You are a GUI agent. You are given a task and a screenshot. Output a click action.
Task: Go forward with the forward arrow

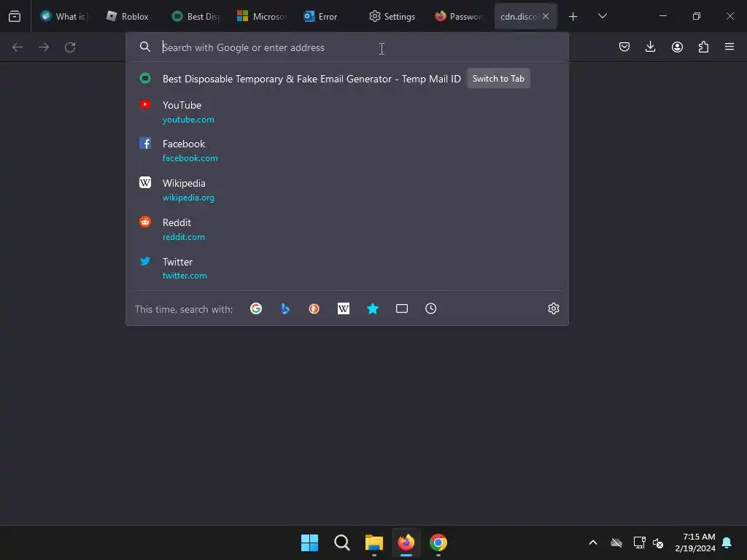click(44, 47)
